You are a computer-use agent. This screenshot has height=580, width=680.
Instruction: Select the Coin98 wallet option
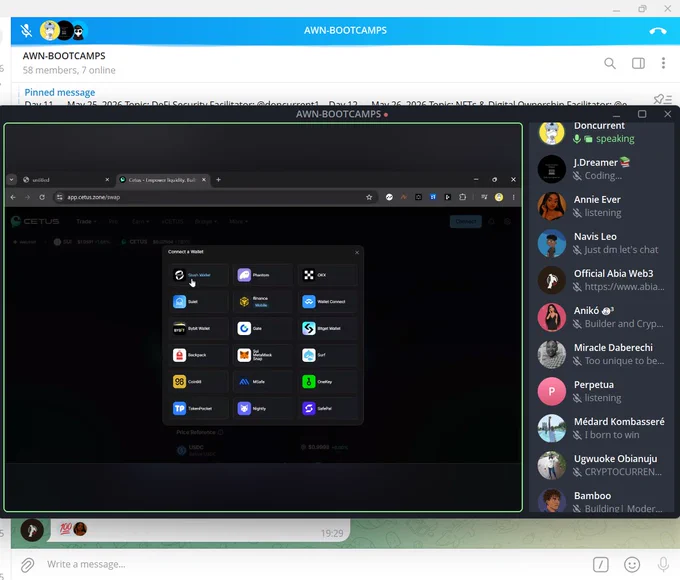[199, 382]
